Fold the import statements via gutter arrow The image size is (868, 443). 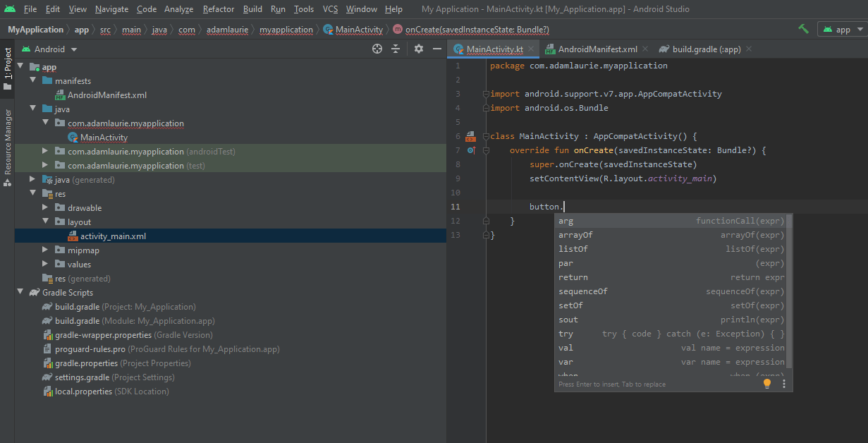tap(484, 93)
